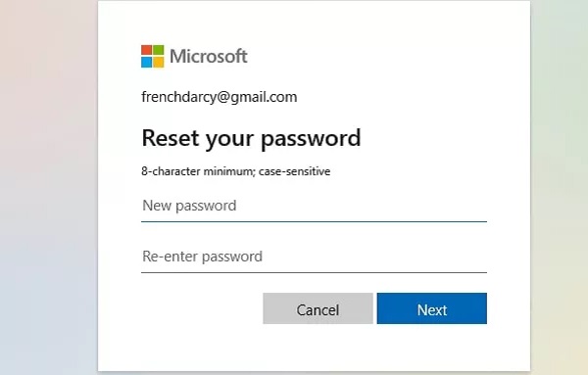
Task: Click the blurred background right of dialog
Action: 560,187
